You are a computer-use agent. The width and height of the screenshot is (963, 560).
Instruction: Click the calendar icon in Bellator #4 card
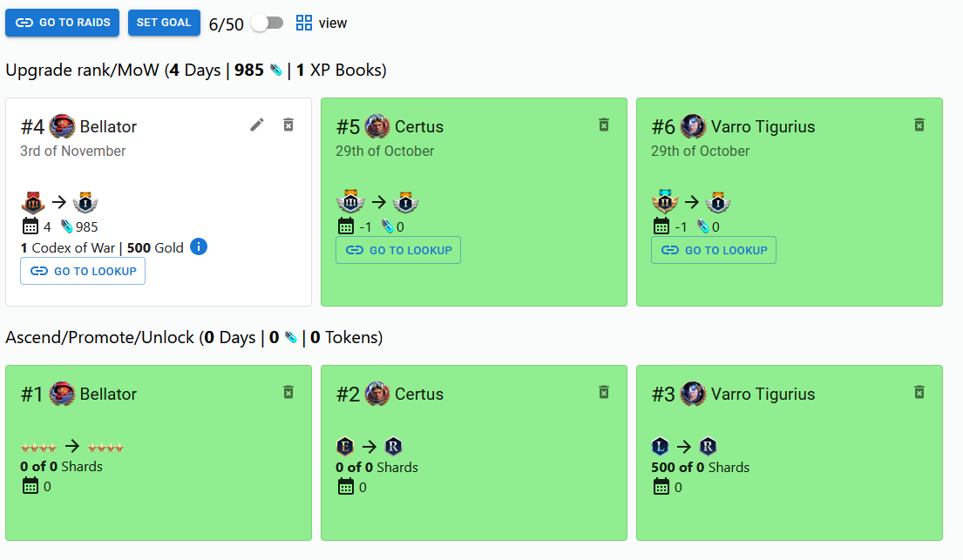click(x=31, y=226)
